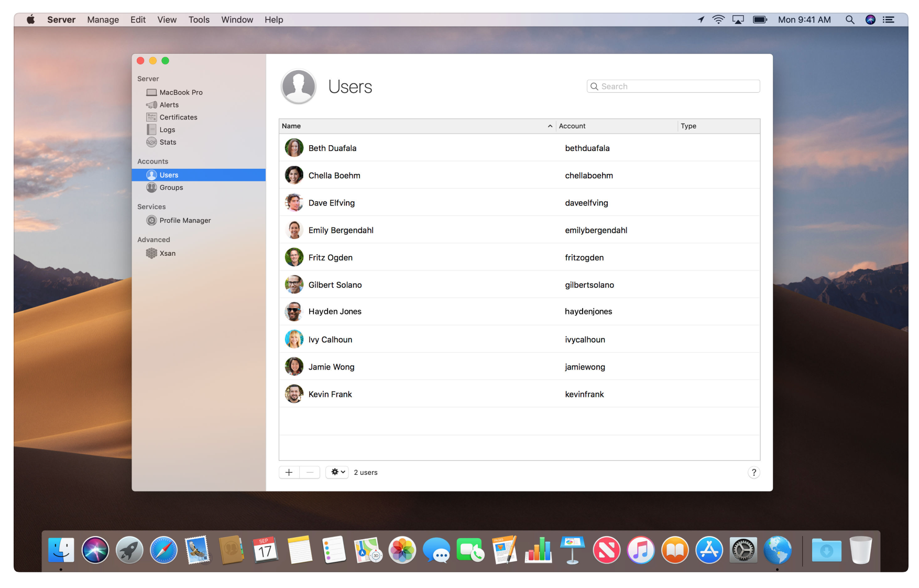This screenshot has height=588, width=919.
Task: Select the kevinfrank account cell
Action: [x=584, y=394]
